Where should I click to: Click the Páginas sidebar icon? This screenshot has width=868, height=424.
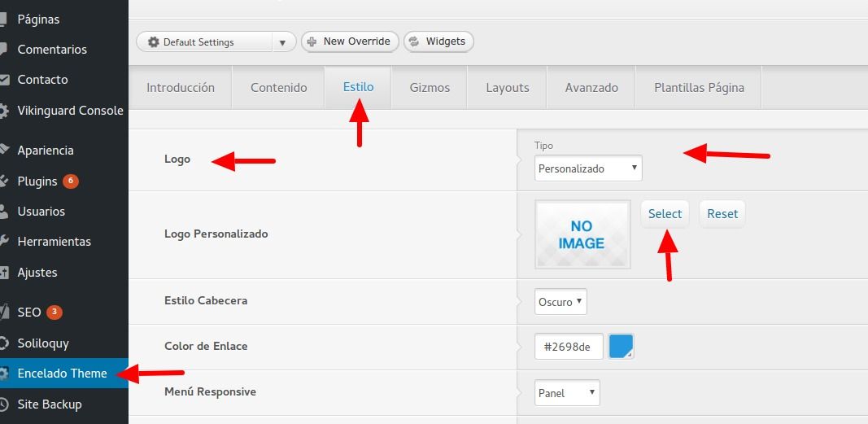3,20
